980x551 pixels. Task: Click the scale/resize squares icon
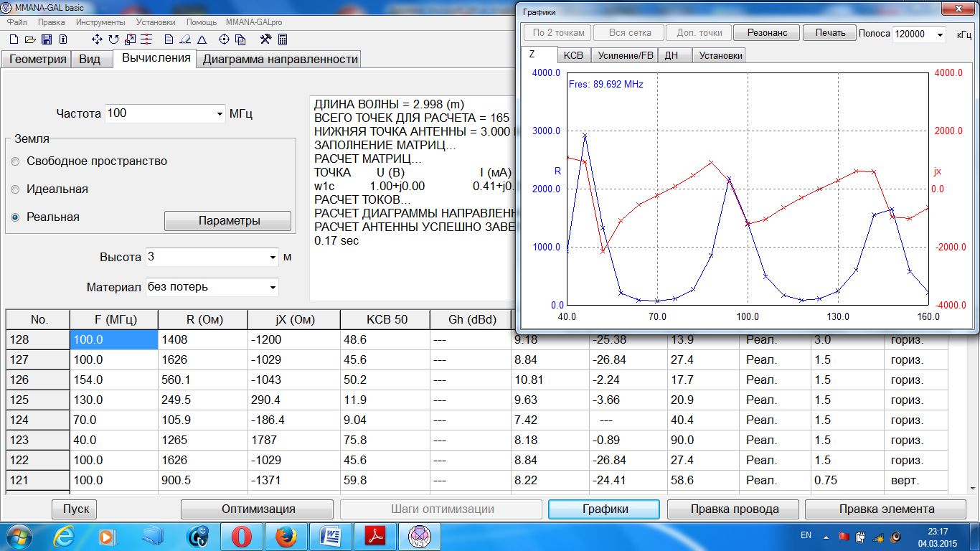tap(131, 39)
